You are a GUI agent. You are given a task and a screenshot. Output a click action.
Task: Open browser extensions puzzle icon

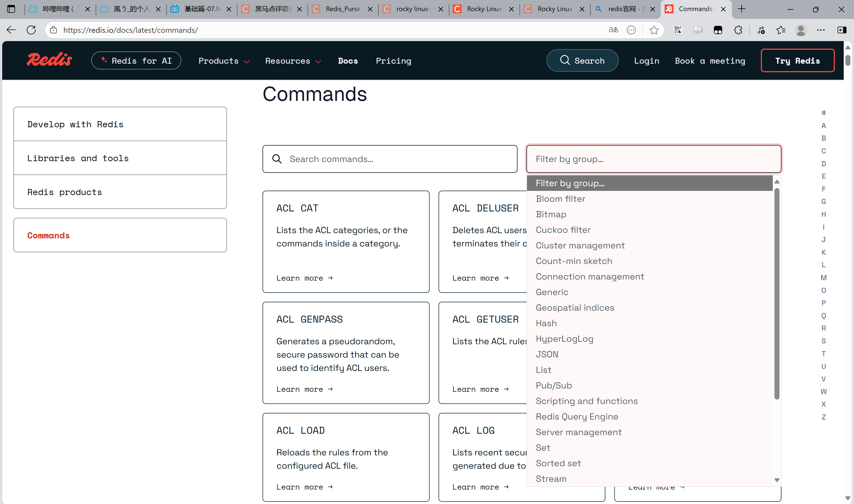point(738,30)
